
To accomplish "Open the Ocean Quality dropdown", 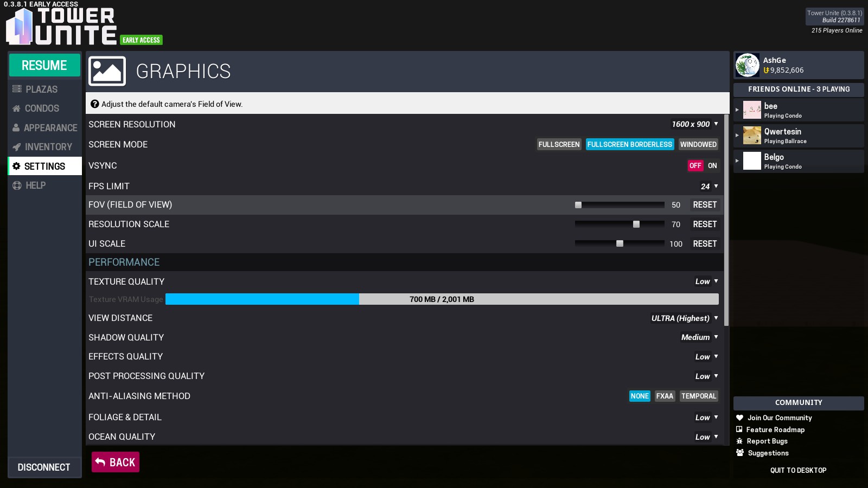I will (x=706, y=437).
